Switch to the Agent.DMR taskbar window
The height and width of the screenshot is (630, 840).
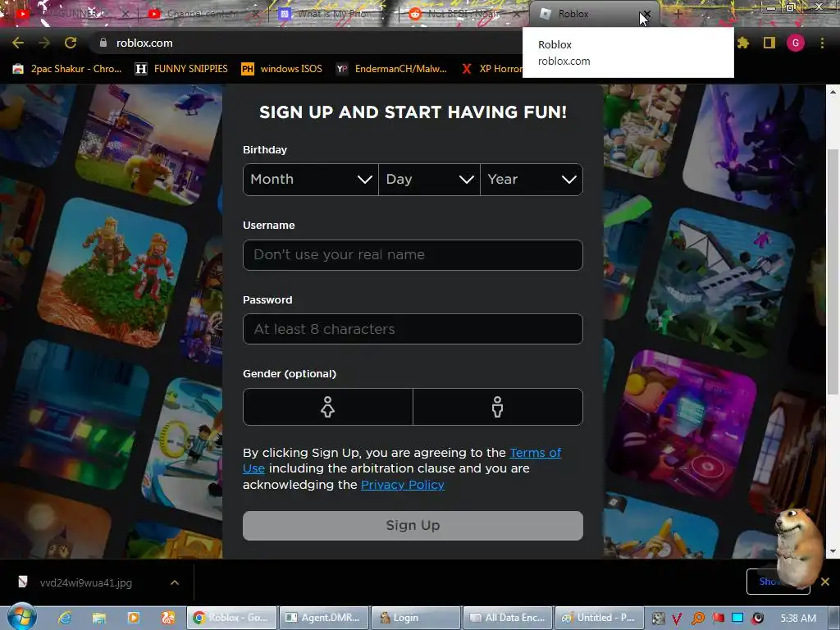point(323,618)
